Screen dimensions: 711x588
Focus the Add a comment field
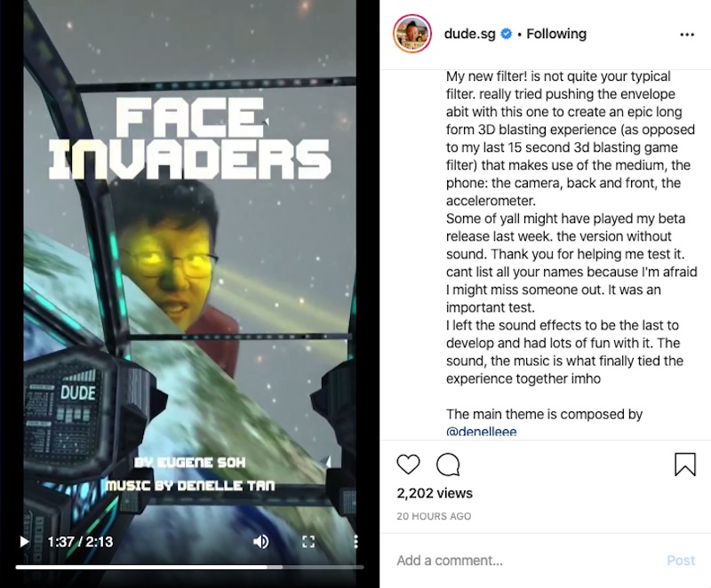pyautogui.click(x=526, y=560)
